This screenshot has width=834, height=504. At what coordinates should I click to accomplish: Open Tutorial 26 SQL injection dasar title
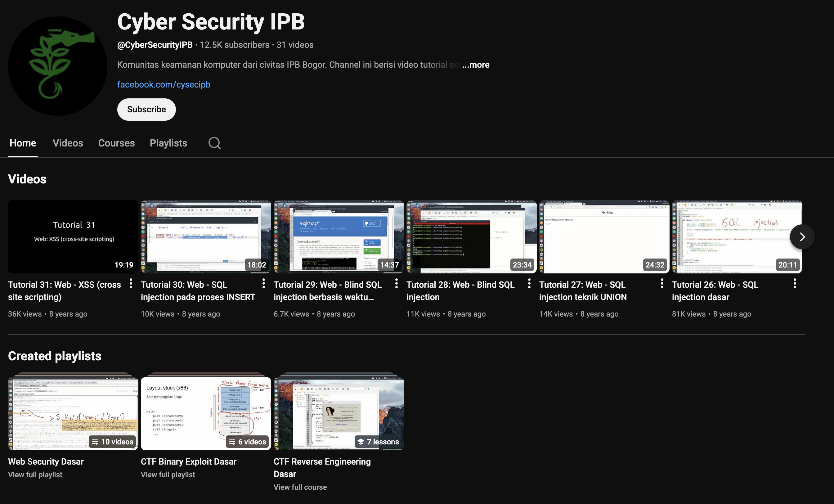715,290
